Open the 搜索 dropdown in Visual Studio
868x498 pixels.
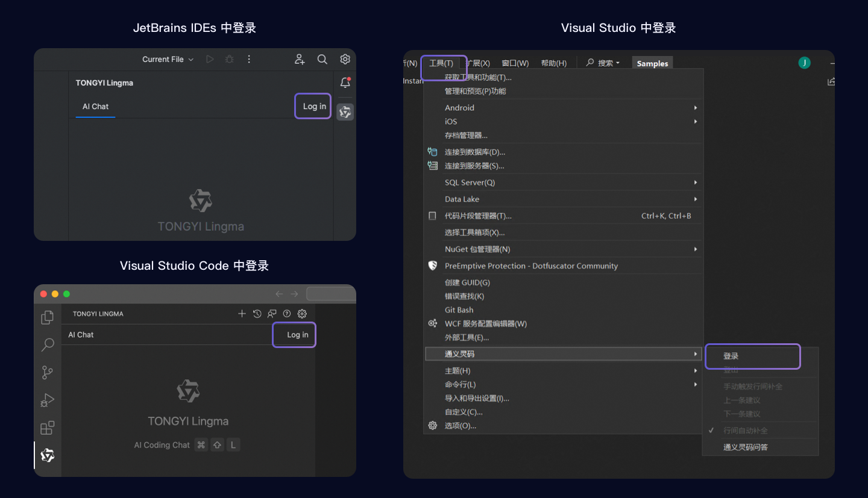(x=603, y=63)
